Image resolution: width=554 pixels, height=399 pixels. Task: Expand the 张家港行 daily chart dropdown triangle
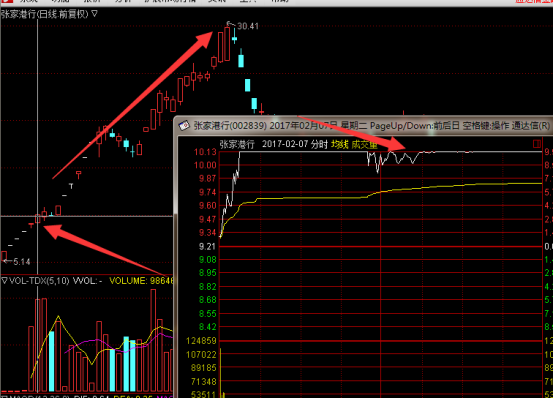pyautogui.click(x=94, y=14)
